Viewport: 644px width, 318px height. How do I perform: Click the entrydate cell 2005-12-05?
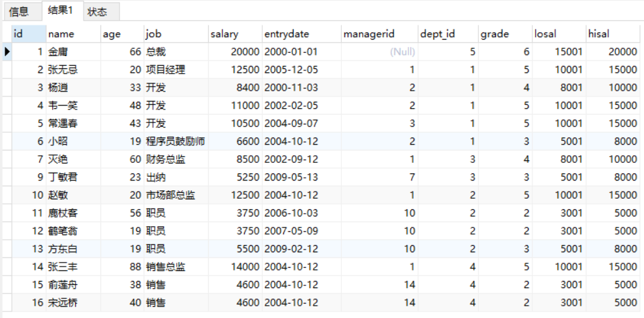pyautogui.click(x=301, y=70)
